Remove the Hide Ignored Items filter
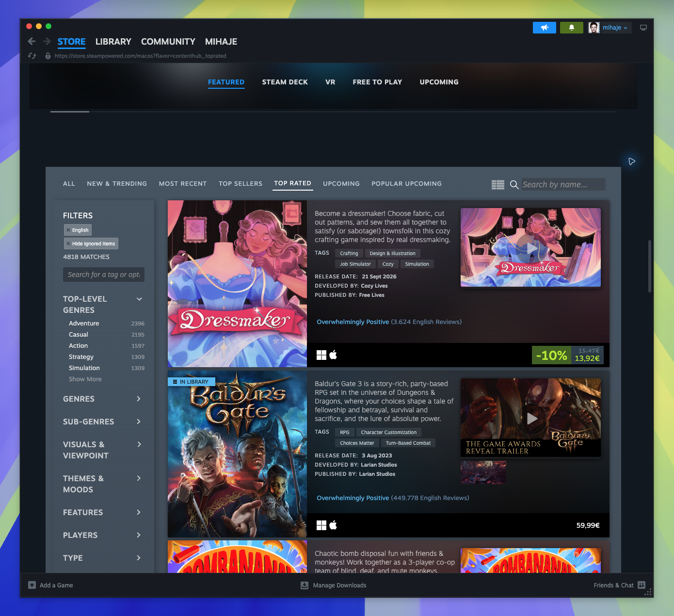Image resolution: width=674 pixels, height=616 pixels. (91, 243)
